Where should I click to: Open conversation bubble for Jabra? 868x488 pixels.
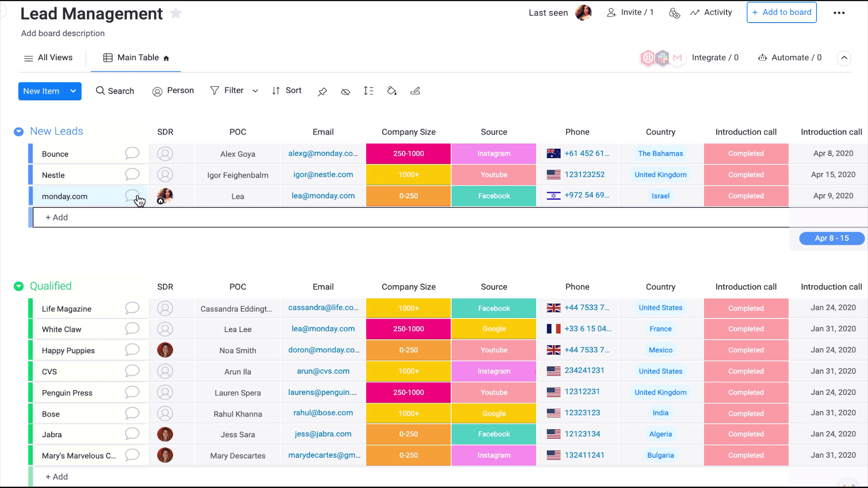pyautogui.click(x=132, y=434)
